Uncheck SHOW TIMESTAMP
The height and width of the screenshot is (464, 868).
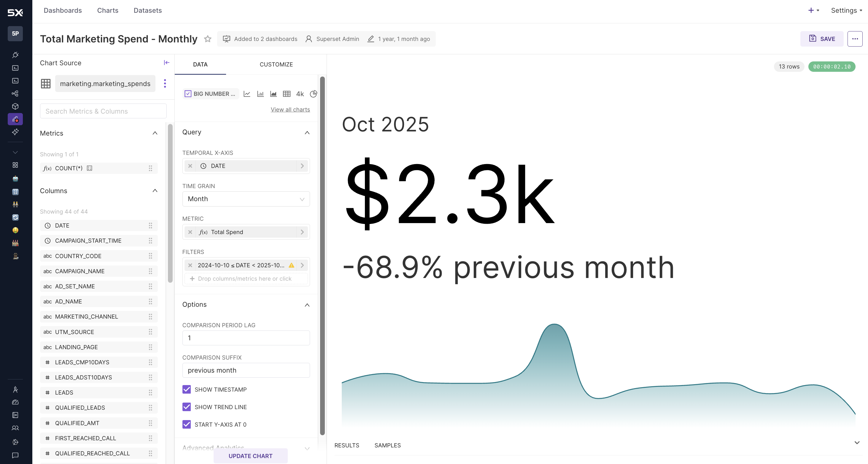pos(187,389)
